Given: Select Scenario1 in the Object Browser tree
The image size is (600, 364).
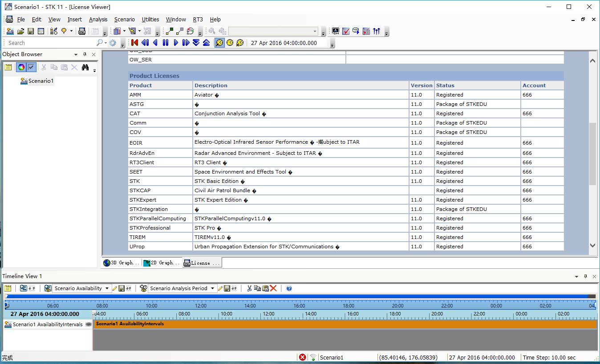Looking at the screenshot, I should [x=41, y=81].
